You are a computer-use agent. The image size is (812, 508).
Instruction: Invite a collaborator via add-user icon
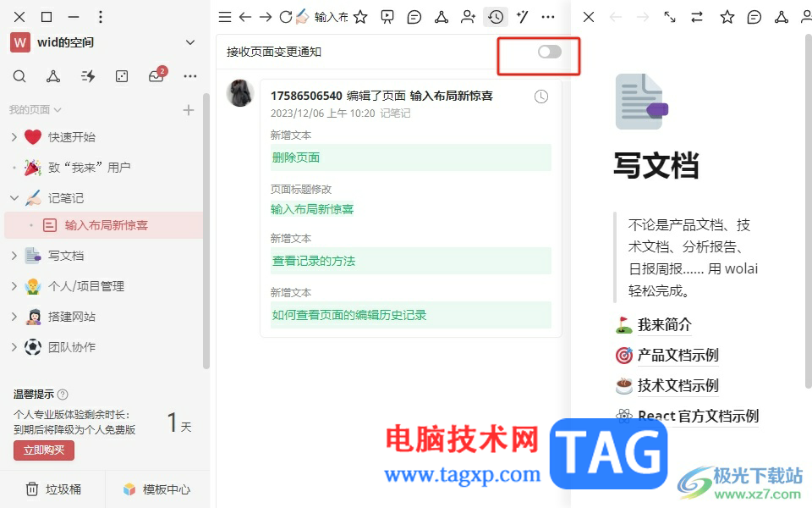pos(468,17)
